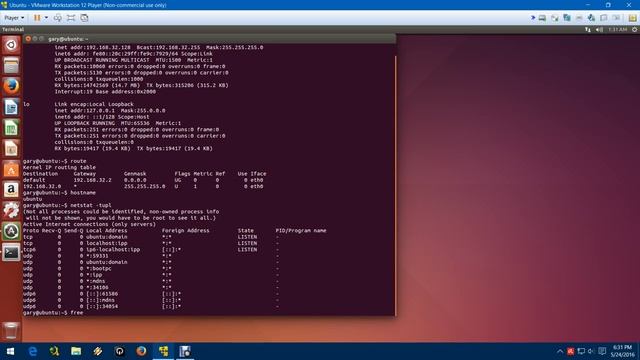Click genmask value 255.255.255.0 in routing table

pos(145,187)
